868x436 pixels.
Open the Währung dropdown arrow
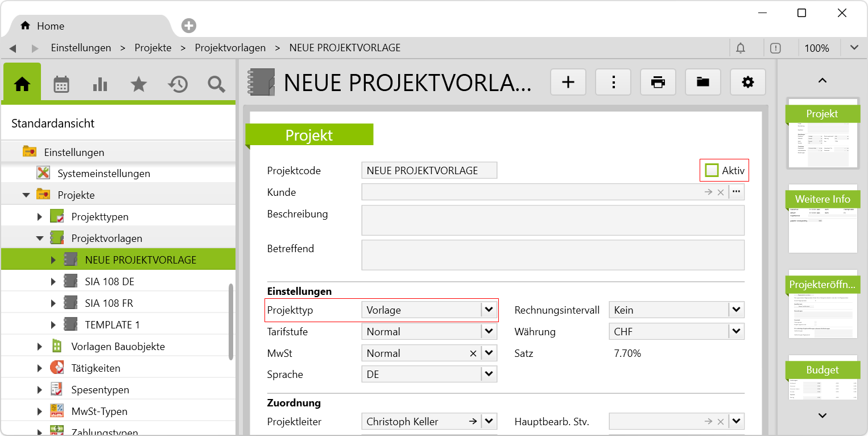[x=736, y=332]
